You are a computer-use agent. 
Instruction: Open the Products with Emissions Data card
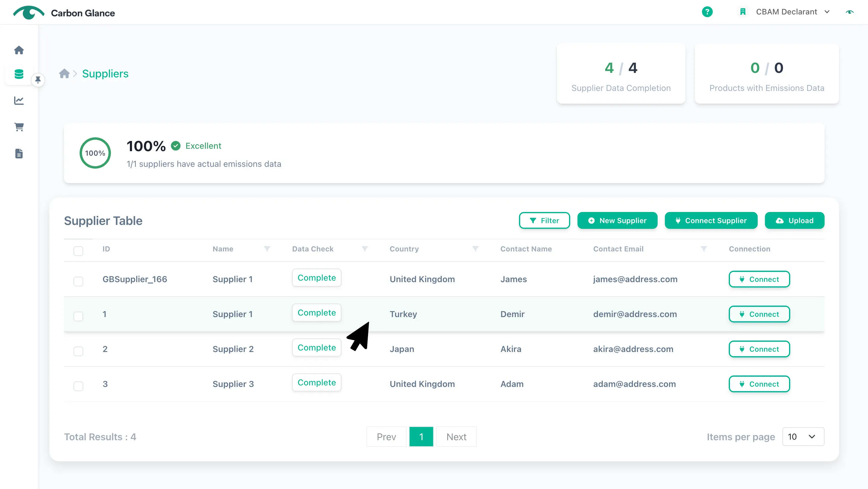pyautogui.click(x=766, y=73)
